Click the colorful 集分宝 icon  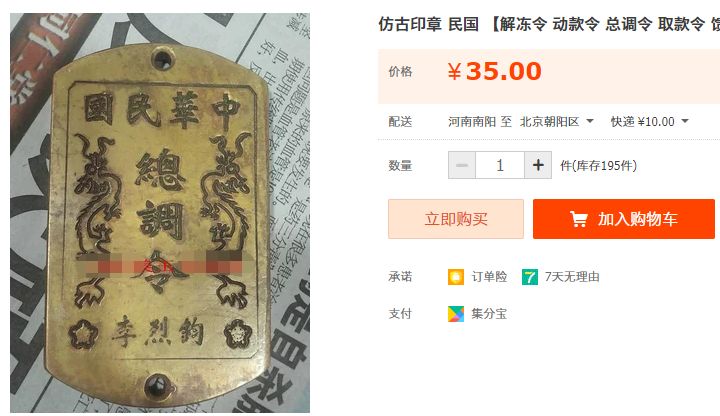click(456, 314)
